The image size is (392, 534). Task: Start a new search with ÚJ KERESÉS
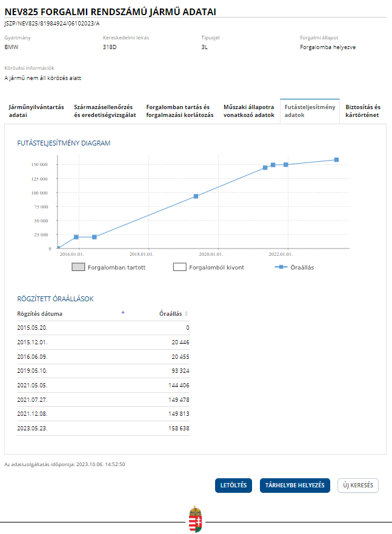[358, 486]
